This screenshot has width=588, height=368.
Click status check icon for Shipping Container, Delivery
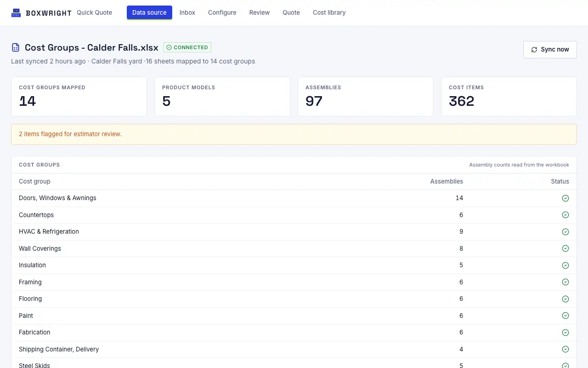pyautogui.click(x=565, y=349)
